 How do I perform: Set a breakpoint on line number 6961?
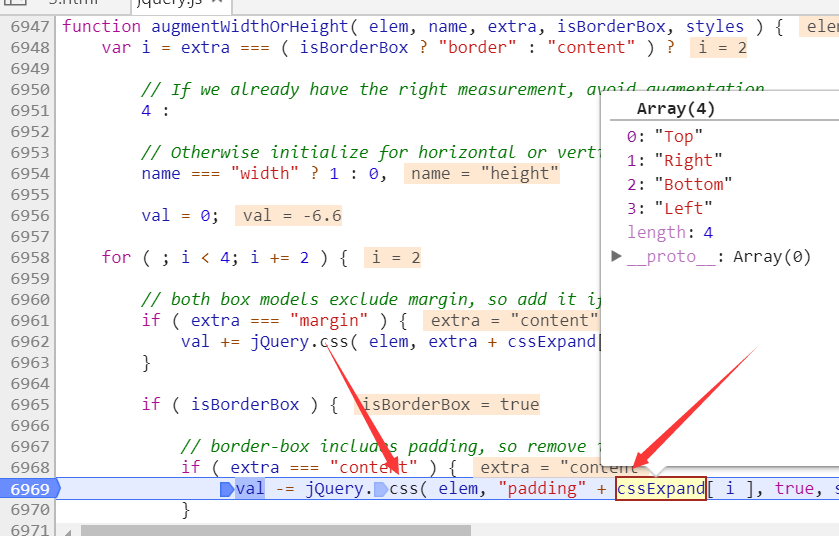click(x=30, y=320)
